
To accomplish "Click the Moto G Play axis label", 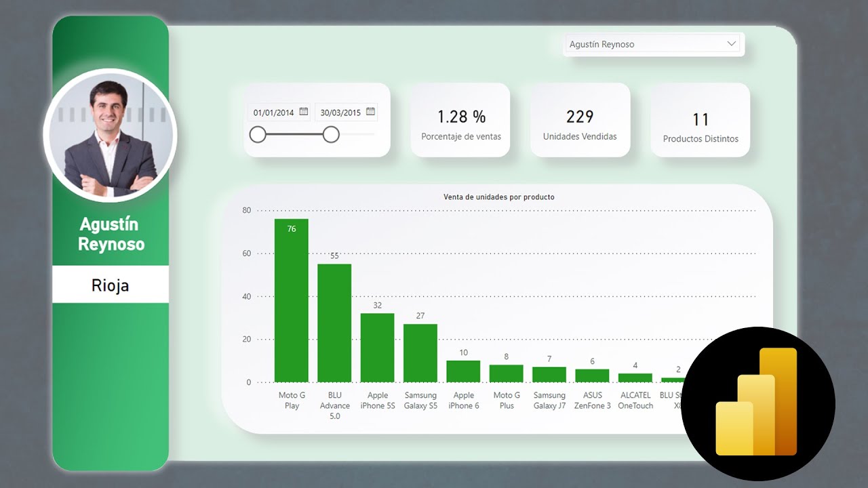I will 292,401.
